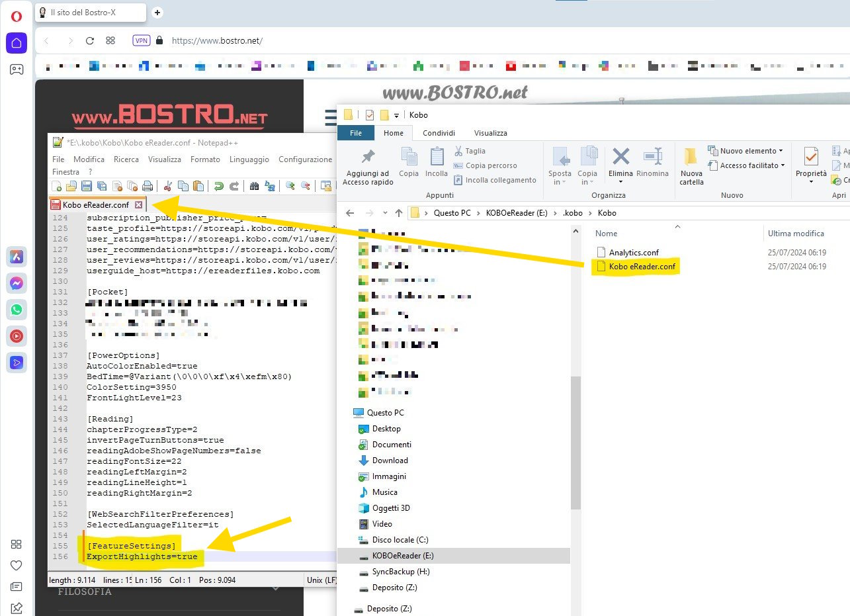Screen dimensions: 850x616
Task: Click the Redo arrow in Notepad++ toolbar
Action: coord(234,186)
